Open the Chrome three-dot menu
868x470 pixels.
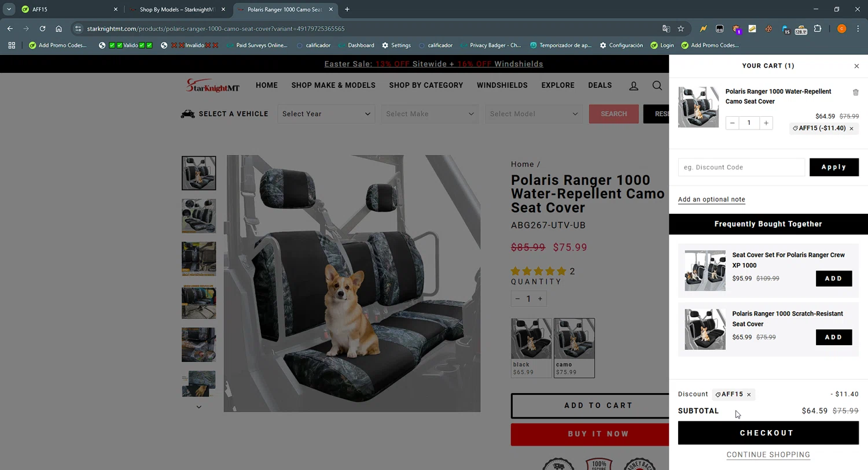[858, 29]
